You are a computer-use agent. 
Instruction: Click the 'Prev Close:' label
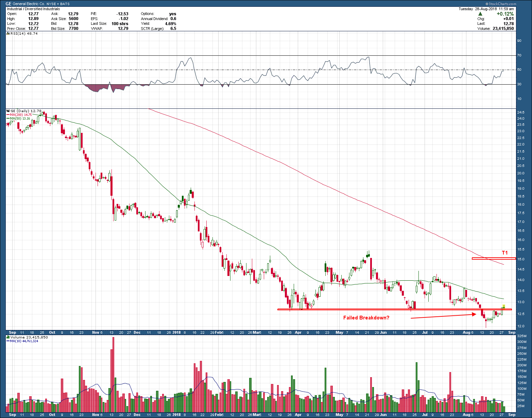pyautogui.click(x=16, y=29)
